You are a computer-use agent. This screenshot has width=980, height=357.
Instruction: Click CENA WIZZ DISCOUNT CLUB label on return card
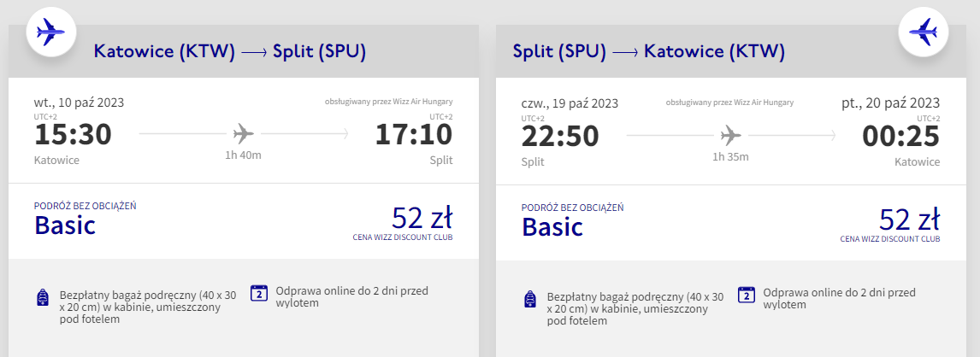(x=890, y=239)
